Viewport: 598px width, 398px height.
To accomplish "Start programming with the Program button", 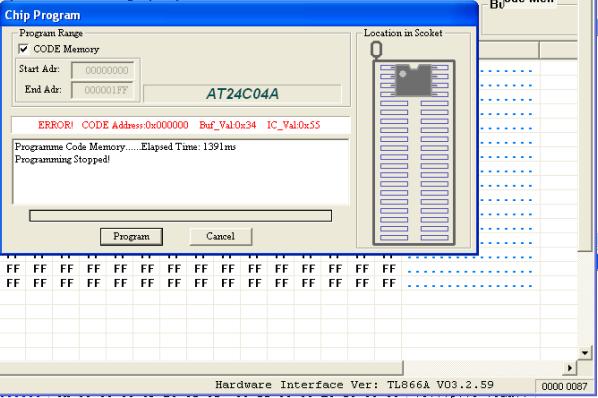I will click(131, 236).
